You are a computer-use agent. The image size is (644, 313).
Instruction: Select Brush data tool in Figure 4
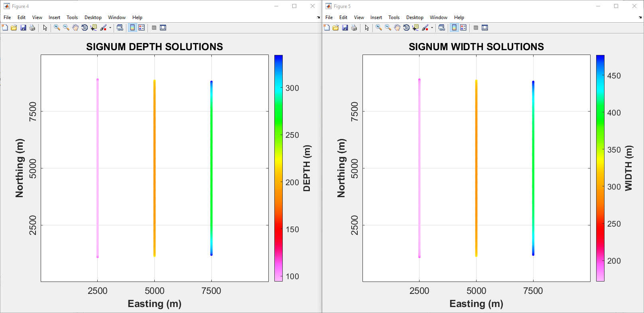pos(103,27)
